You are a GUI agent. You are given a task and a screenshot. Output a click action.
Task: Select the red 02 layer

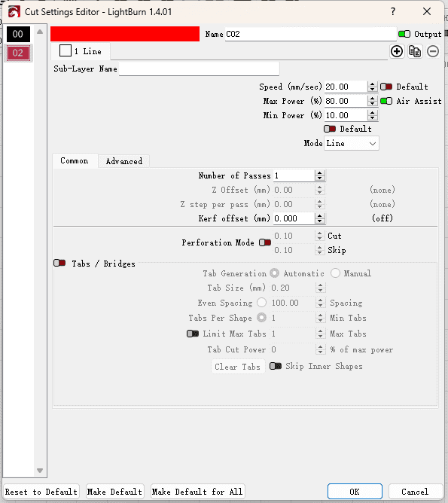point(18,53)
